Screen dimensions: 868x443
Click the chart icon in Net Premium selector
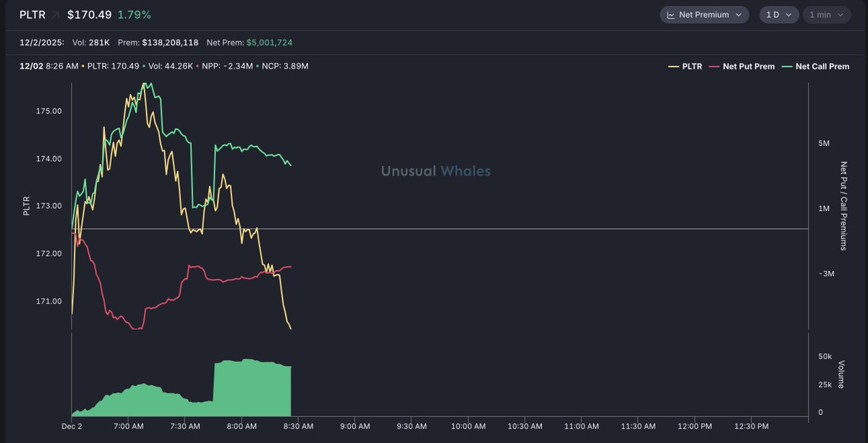pos(671,15)
